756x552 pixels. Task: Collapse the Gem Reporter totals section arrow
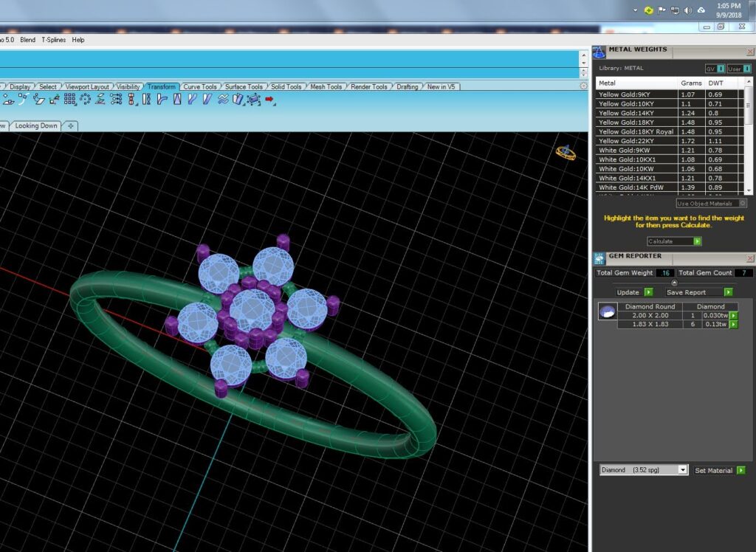(x=674, y=283)
